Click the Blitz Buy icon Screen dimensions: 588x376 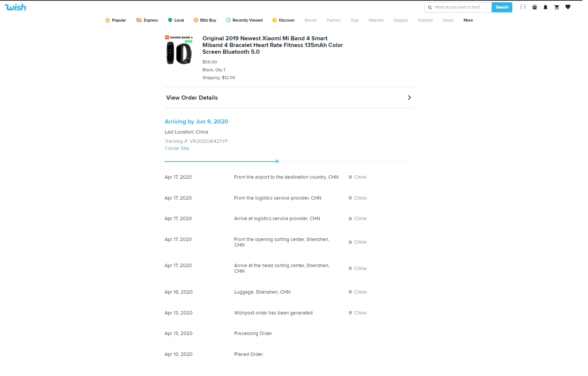[196, 20]
